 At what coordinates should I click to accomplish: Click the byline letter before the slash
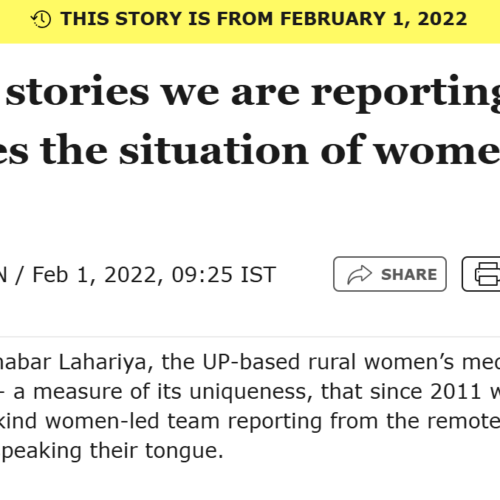pos(3,275)
